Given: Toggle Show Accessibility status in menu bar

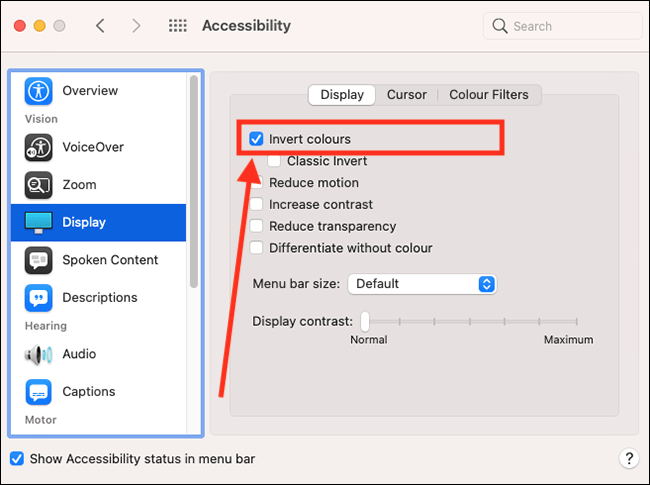Looking at the screenshot, I should click(x=17, y=459).
